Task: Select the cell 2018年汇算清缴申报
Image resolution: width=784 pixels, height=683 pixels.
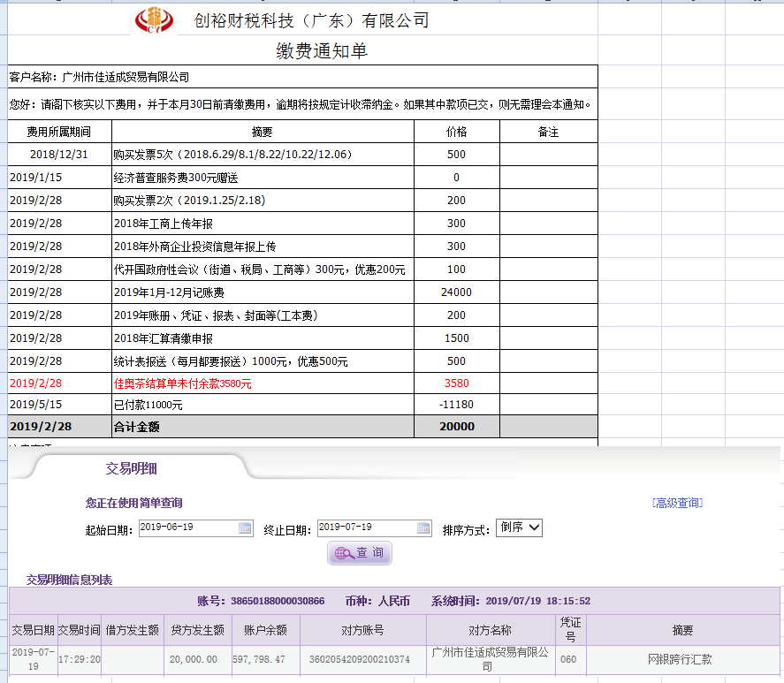Action: pos(263,338)
